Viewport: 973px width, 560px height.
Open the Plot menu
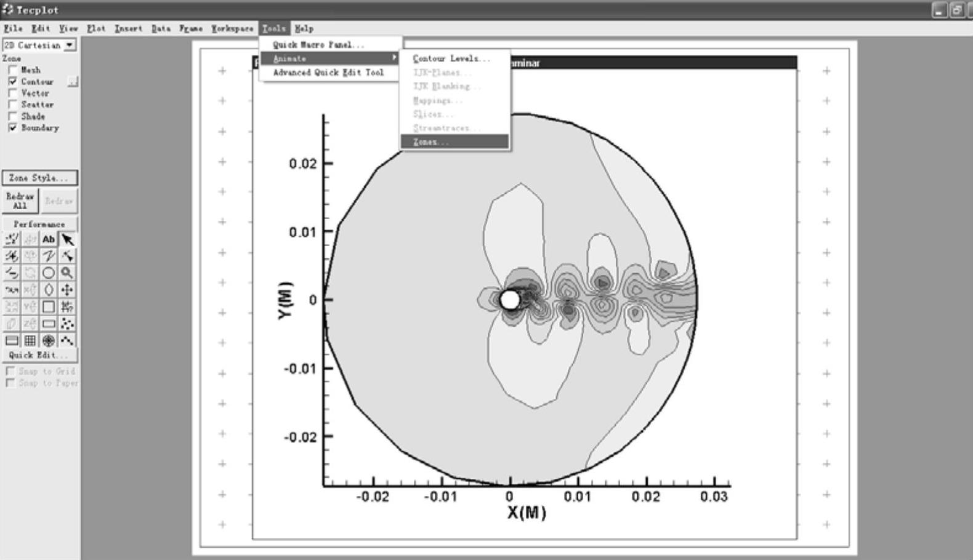click(96, 28)
